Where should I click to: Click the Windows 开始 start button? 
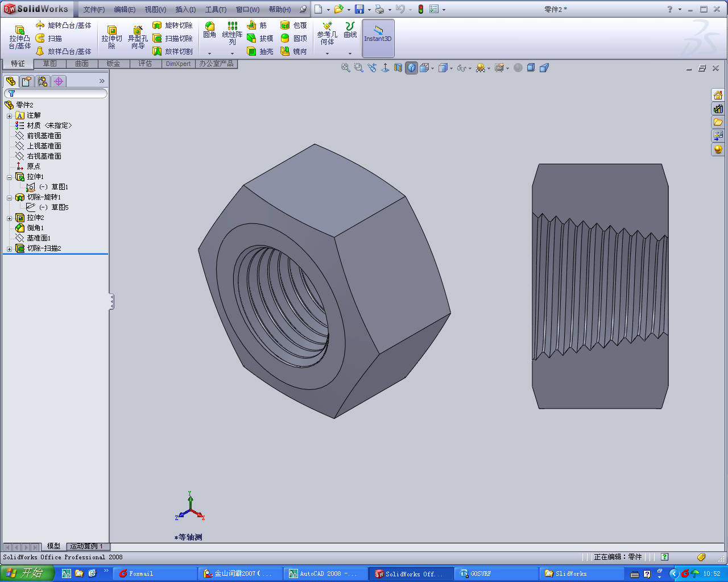[27, 573]
